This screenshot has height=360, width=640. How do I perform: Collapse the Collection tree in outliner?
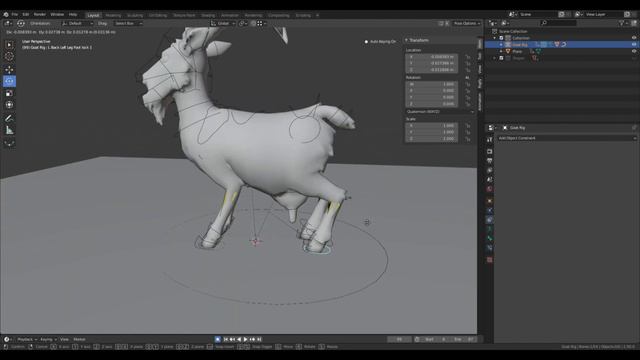[495, 38]
